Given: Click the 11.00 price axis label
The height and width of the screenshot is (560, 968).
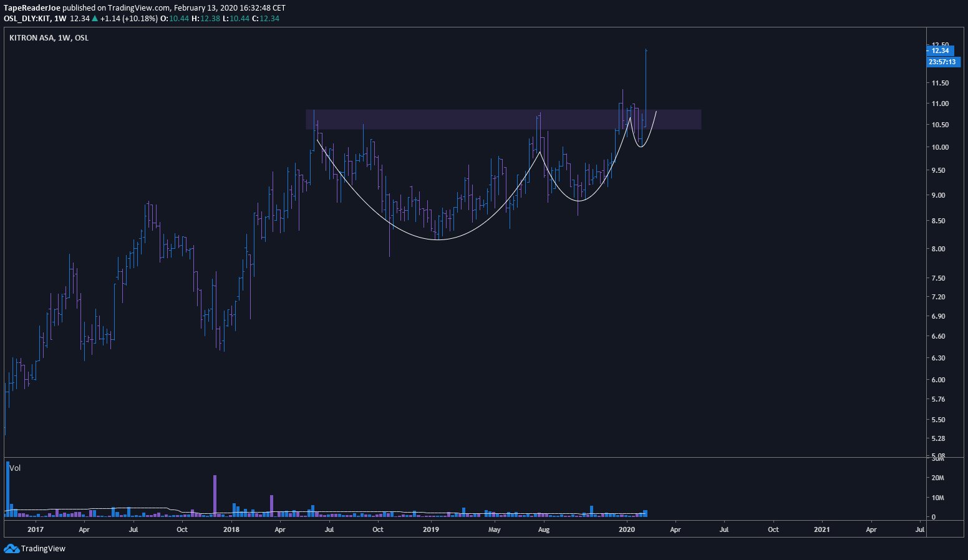Looking at the screenshot, I should (x=940, y=104).
